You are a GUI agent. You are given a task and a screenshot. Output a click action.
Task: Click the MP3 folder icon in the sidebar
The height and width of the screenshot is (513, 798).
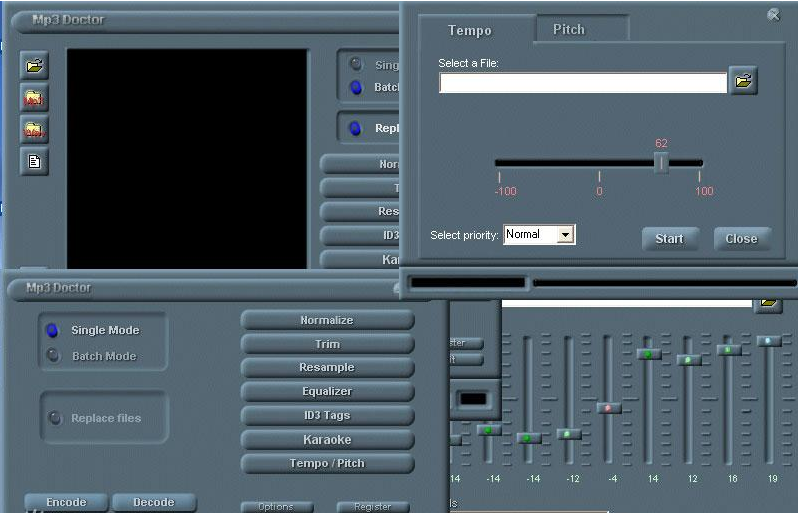[x=34, y=98]
